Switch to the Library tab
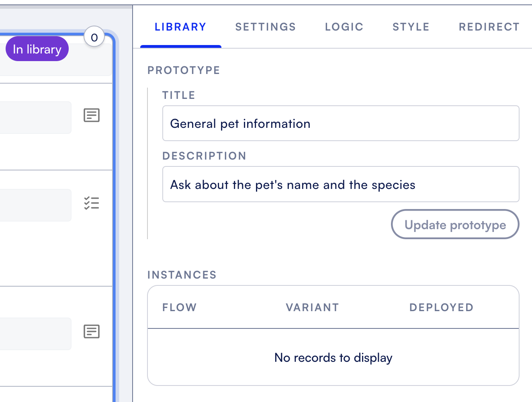 pyautogui.click(x=180, y=27)
